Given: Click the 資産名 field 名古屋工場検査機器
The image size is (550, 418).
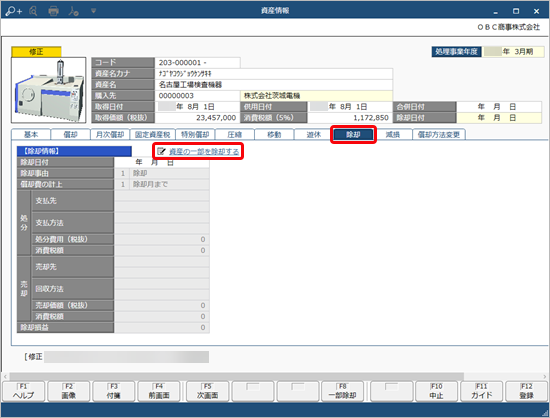Looking at the screenshot, I should click(274, 85).
